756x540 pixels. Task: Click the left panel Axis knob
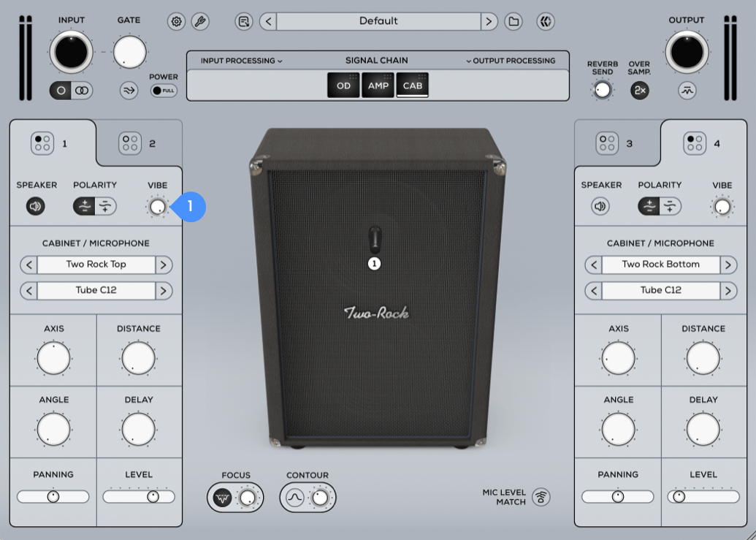pos(53,358)
